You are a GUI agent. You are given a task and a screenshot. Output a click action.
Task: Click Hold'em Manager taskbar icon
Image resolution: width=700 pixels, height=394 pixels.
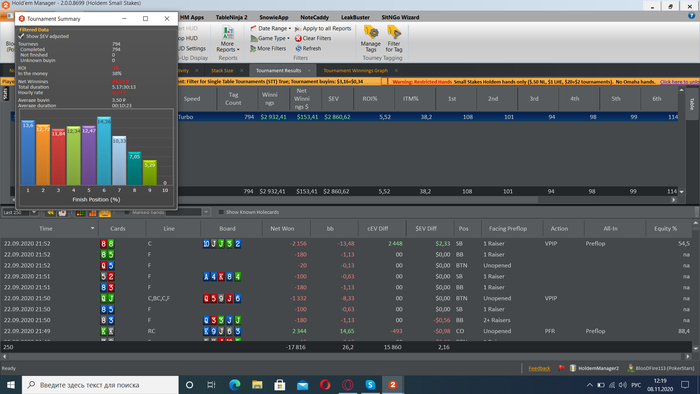click(x=393, y=385)
